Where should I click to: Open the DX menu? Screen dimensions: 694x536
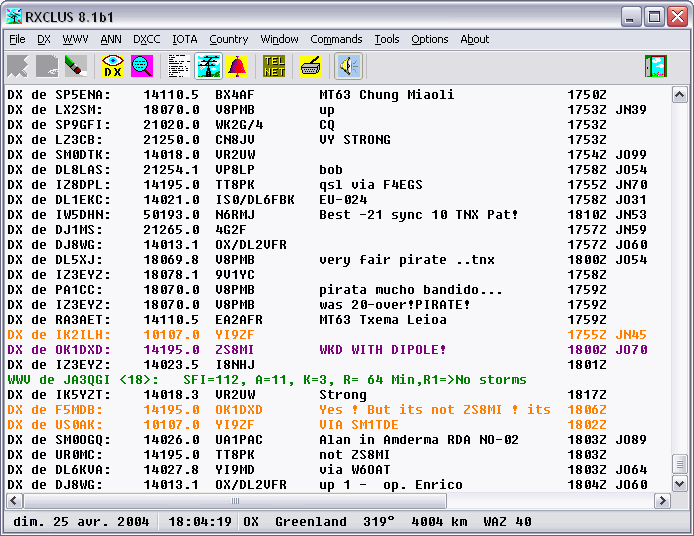coord(44,39)
